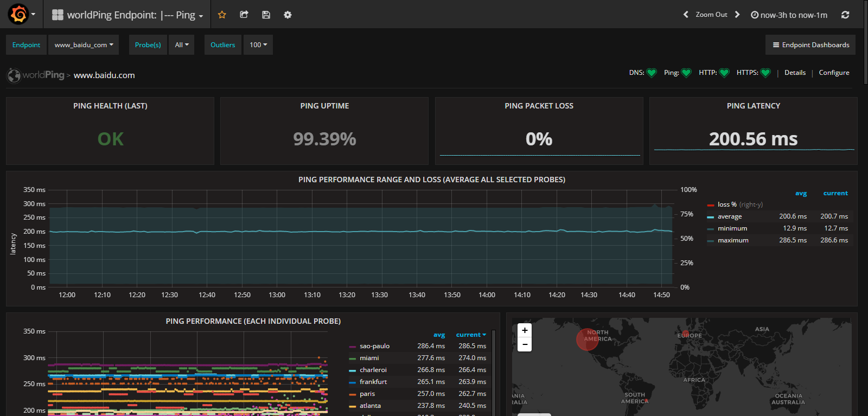Sort probe legend by current column

(x=471, y=335)
